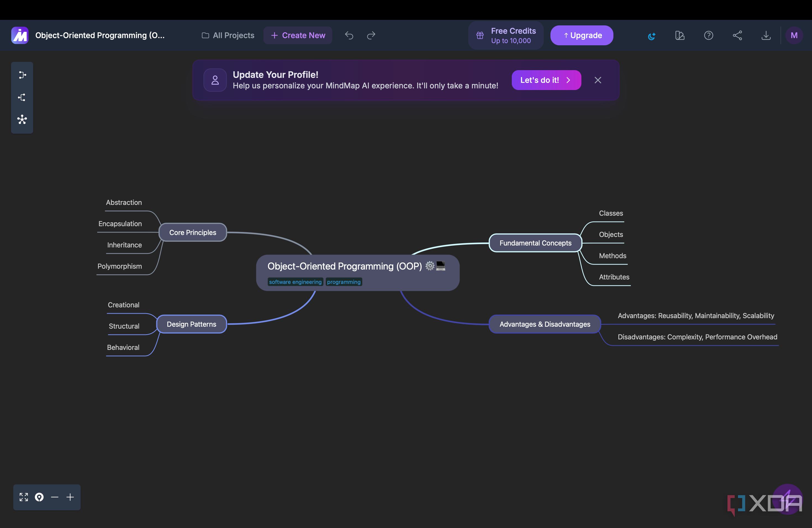Open the theme and style panel icon
812x528 pixels.
[680, 35]
